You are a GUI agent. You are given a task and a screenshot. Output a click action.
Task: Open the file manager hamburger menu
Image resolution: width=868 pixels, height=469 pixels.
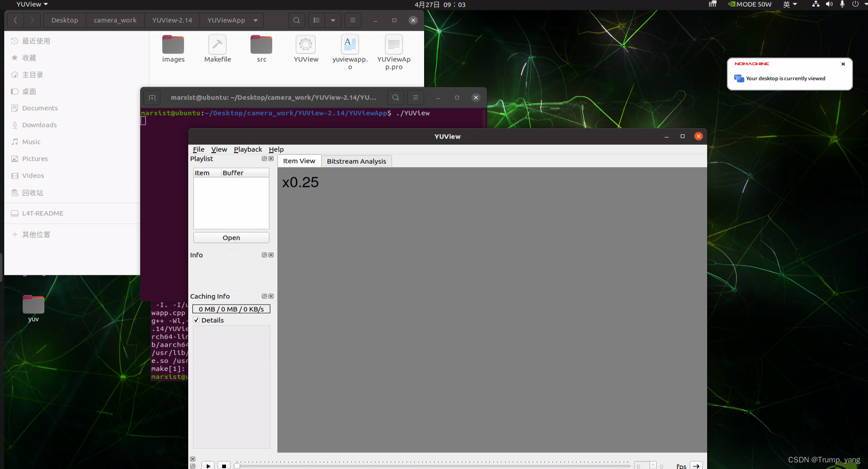[352, 20]
